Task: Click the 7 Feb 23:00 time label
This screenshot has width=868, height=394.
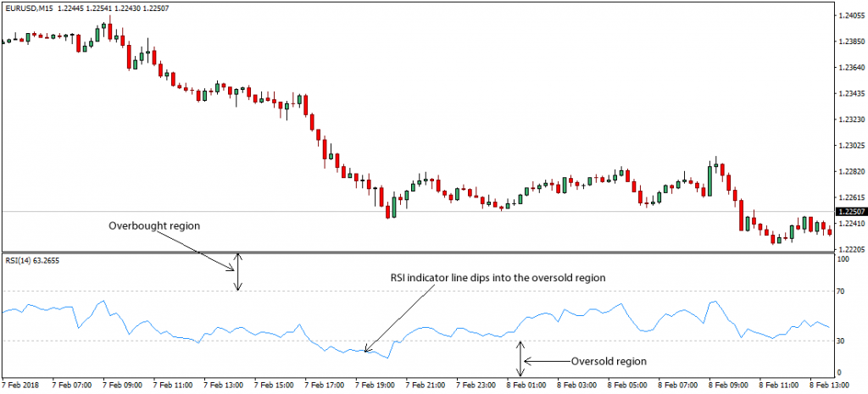Action: pyautogui.click(x=475, y=385)
